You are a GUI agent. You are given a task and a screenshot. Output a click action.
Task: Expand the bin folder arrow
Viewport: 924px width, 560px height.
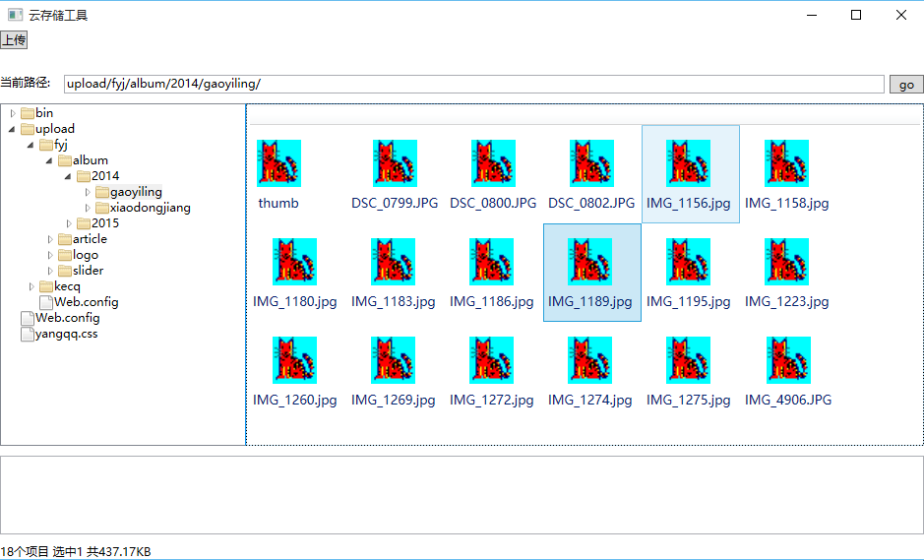point(13,113)
